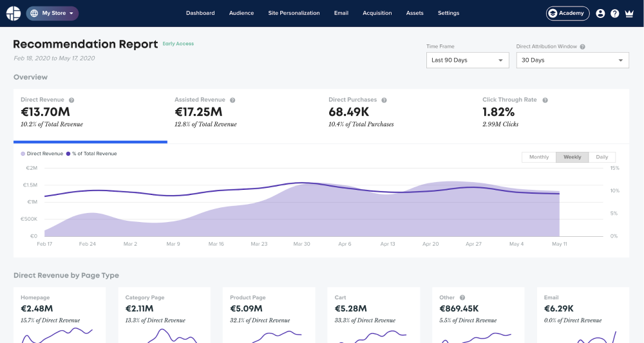Click the Category Page revenue card
Image resolution: width=644 pixels, height=343 pixels.
click(x=164, y=315)
